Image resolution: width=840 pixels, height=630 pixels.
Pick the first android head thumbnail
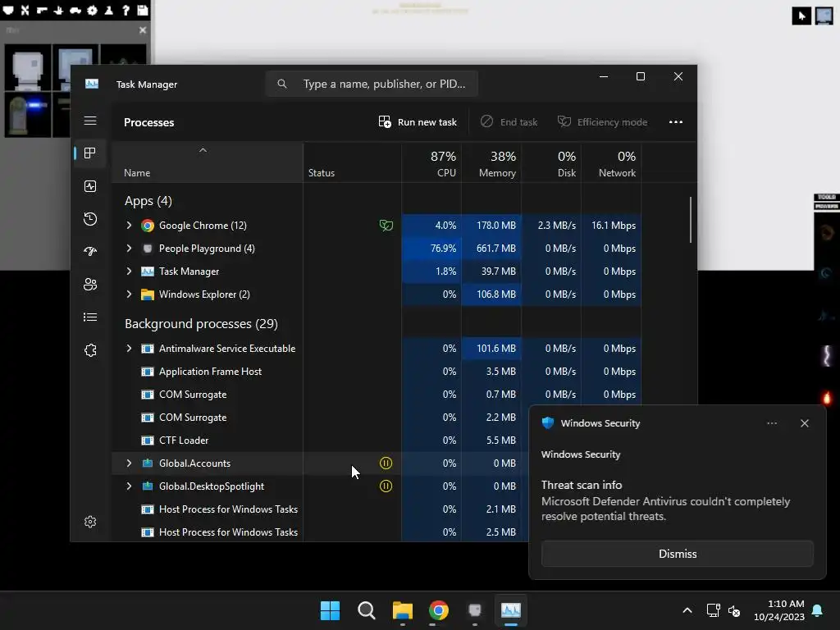tap(28, 67)
